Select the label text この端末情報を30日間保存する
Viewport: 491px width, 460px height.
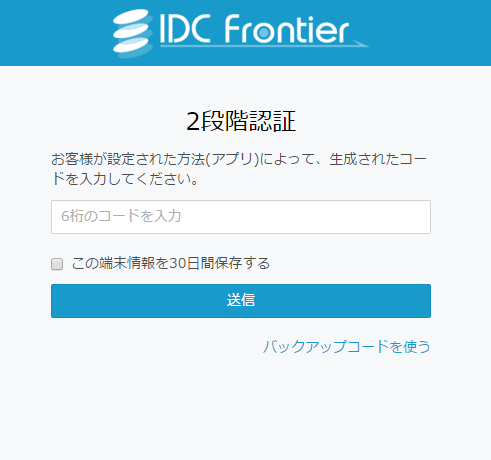[170, 263]
